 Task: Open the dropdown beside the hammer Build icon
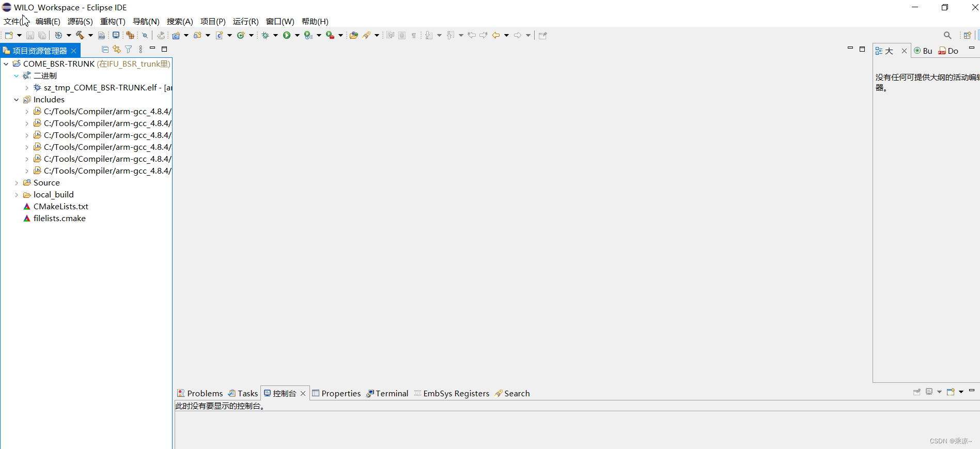90,35
